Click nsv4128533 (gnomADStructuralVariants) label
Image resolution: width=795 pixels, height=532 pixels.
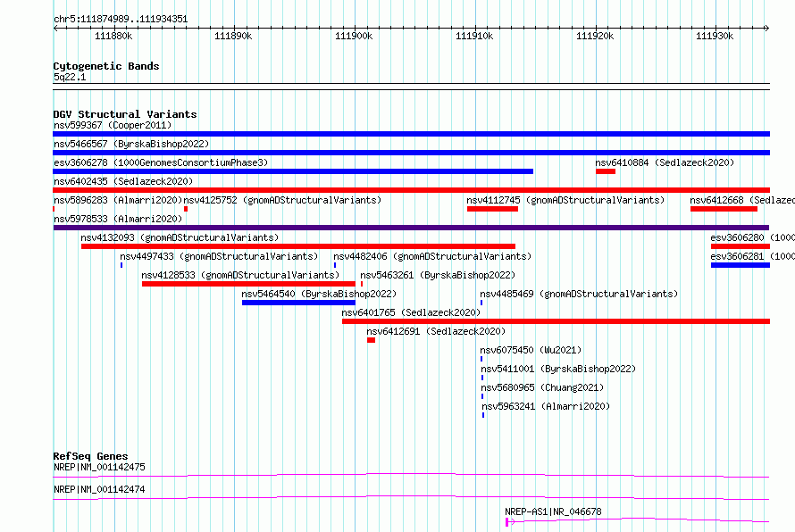(240, 275)
